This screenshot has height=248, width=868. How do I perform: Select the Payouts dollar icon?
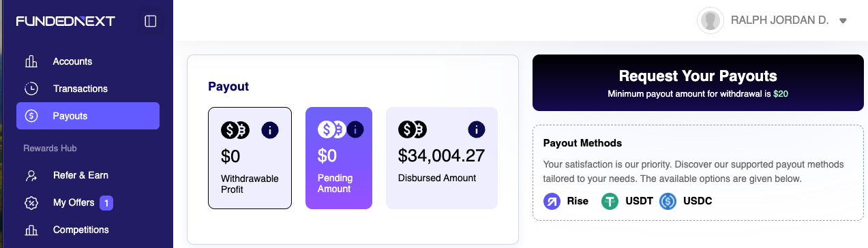coord(31,116)
